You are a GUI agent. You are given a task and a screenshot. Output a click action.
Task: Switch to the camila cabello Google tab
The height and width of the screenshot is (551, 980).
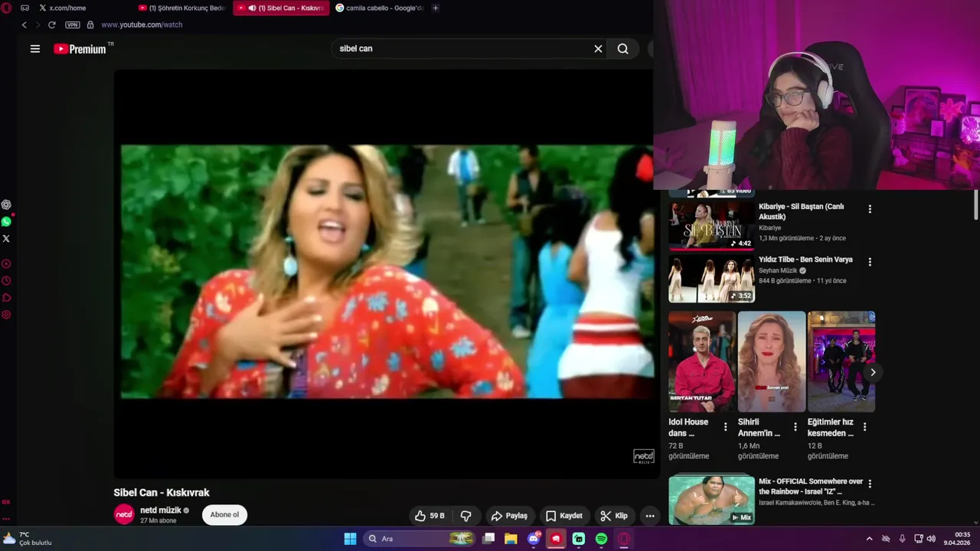(380, 8)
